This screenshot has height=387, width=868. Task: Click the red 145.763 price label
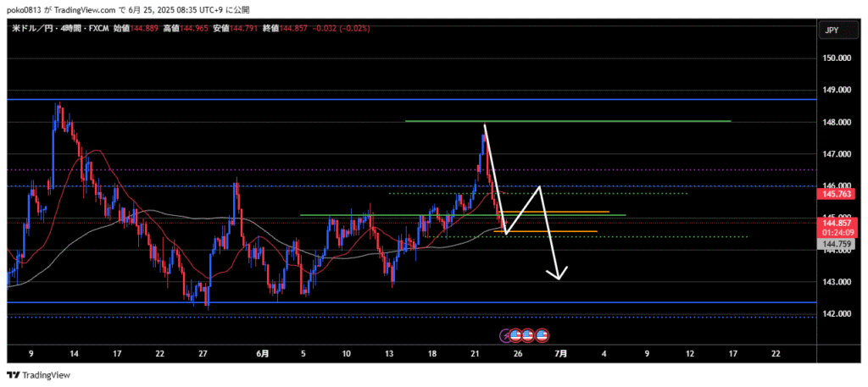[837, 194]
